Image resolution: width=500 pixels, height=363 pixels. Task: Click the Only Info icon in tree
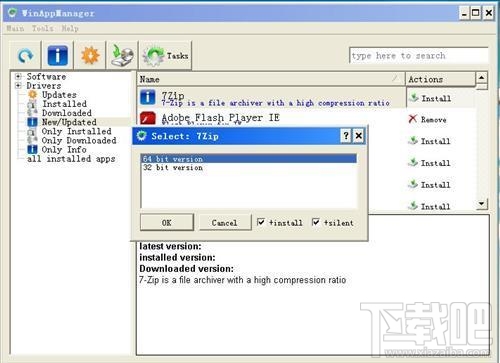[32, 150]
